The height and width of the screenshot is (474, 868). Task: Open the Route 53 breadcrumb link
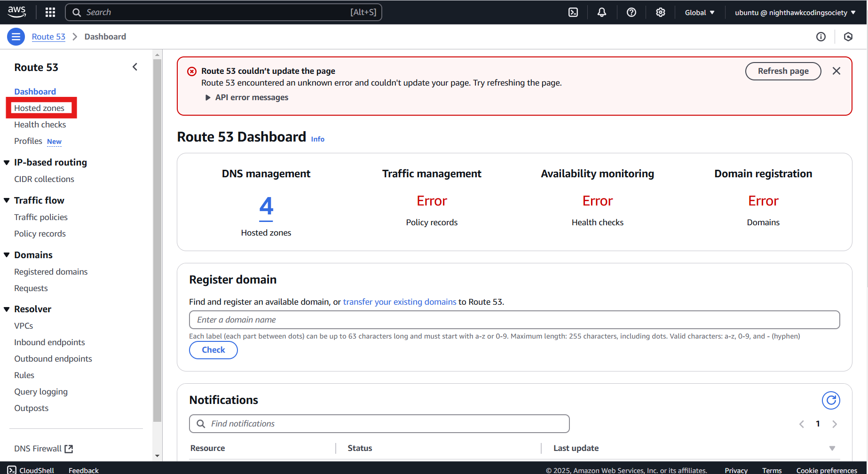tap(48, 37)
